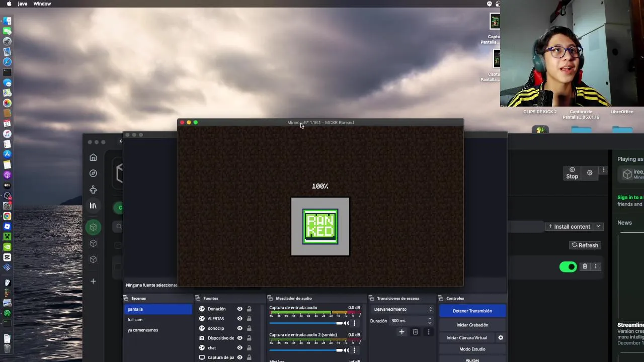This screenshot has width=644, height=362.
Task: Open transition properties three-dot menu
Action: 428,332
